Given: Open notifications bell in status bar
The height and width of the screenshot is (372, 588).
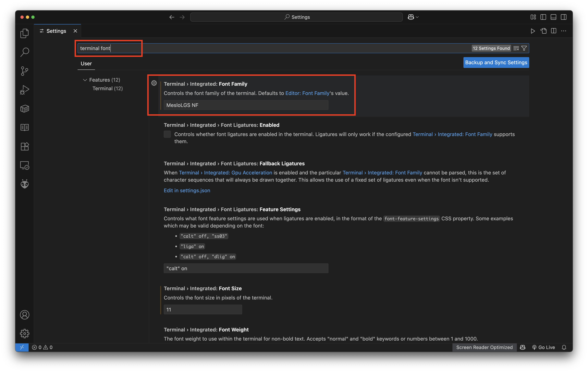Looking at the screenshot, I should [564, 347].
